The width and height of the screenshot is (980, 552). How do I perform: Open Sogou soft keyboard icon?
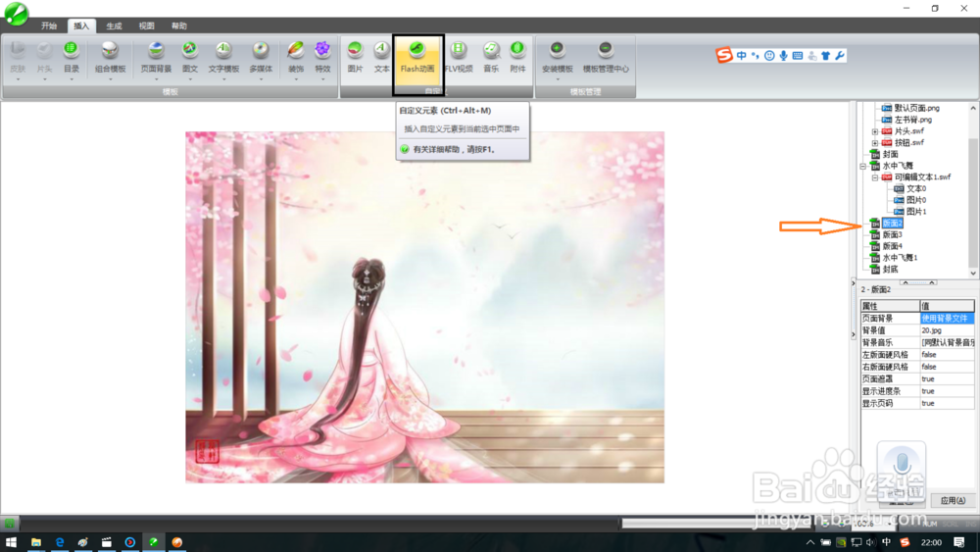798,56
